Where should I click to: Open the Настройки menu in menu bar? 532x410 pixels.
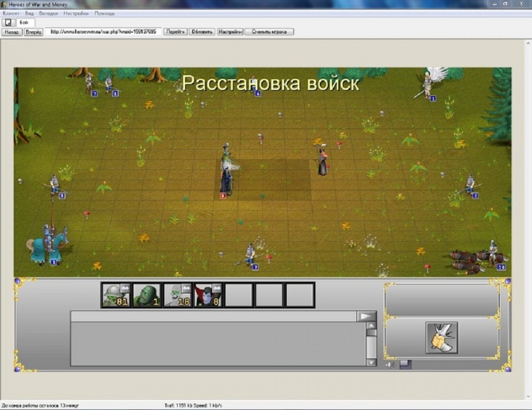pyautogui.click(x=76, y=14)
